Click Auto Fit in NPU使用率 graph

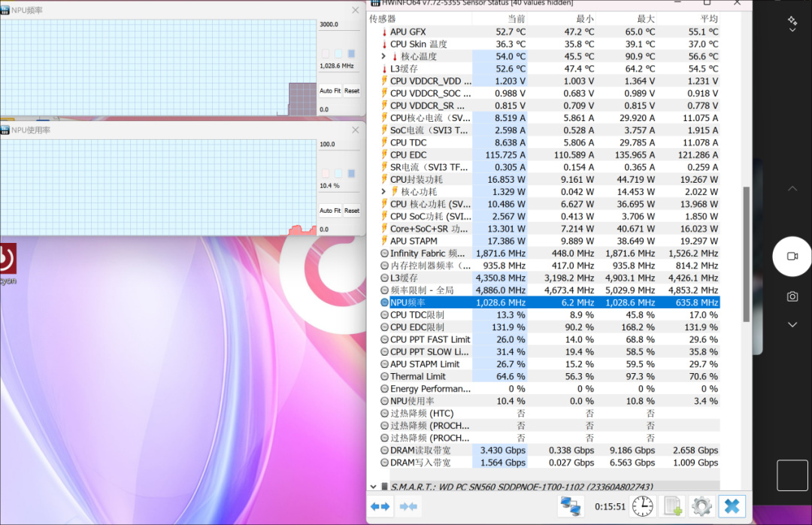330,211
